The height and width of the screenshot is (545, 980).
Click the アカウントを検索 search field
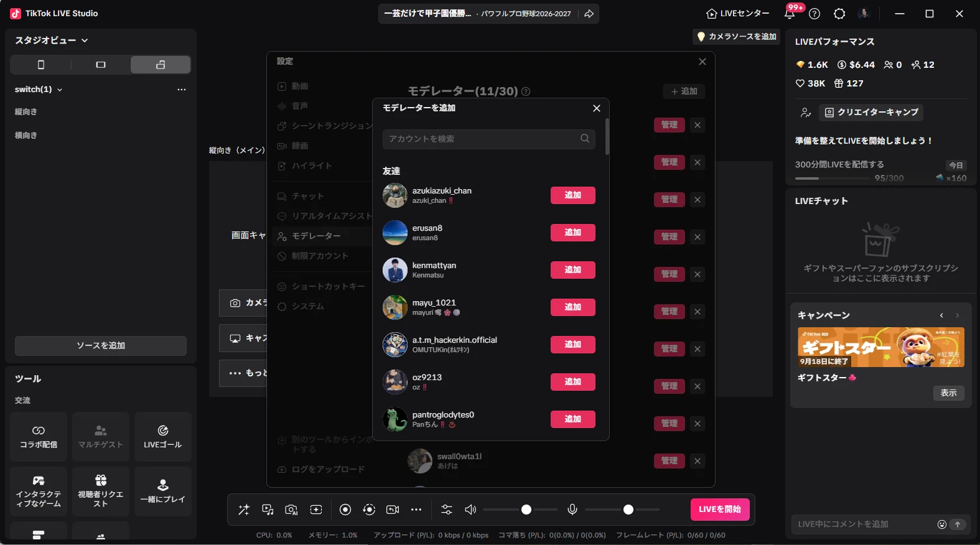(x=489, y=139)
